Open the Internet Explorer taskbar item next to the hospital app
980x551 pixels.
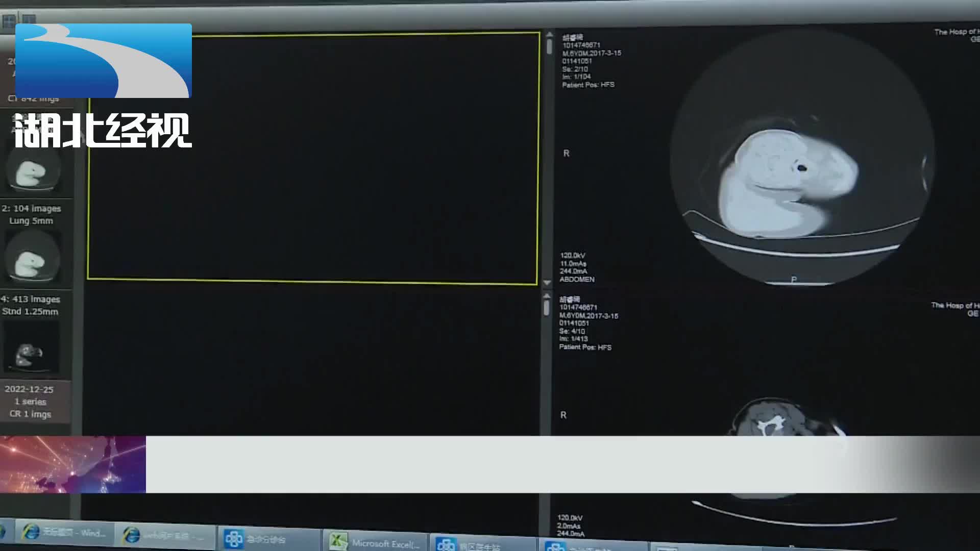coord(164,536)
